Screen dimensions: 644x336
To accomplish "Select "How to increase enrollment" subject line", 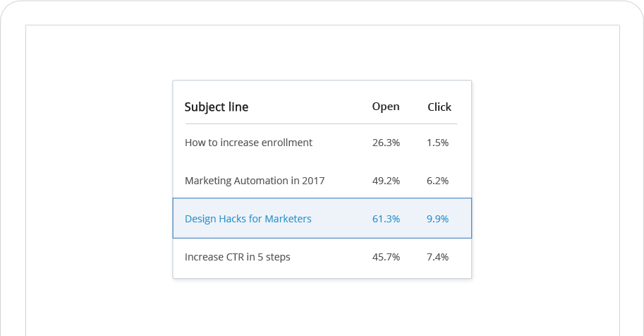I will tap(248, 143).
